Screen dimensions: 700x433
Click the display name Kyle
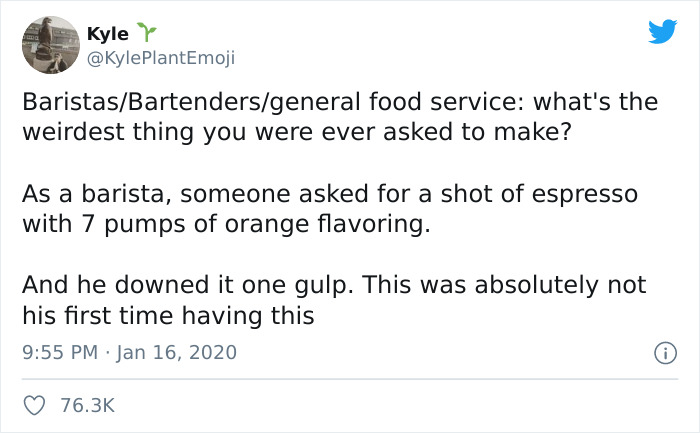click(108, 33)
